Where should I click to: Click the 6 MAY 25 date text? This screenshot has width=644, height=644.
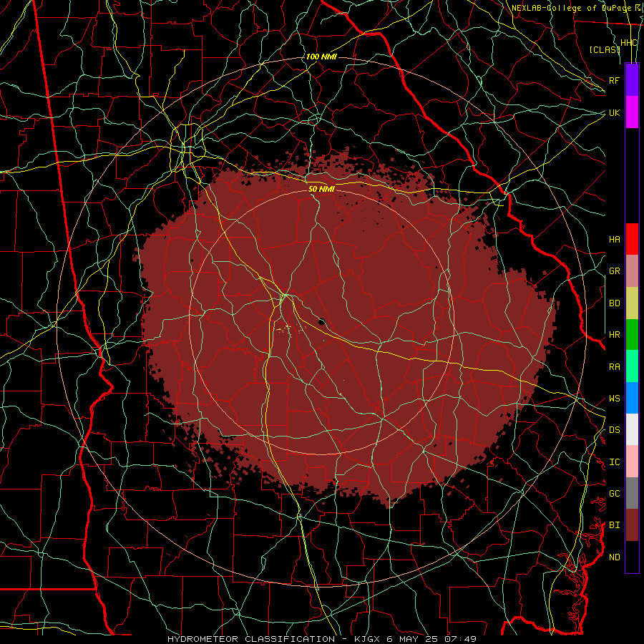412,639
